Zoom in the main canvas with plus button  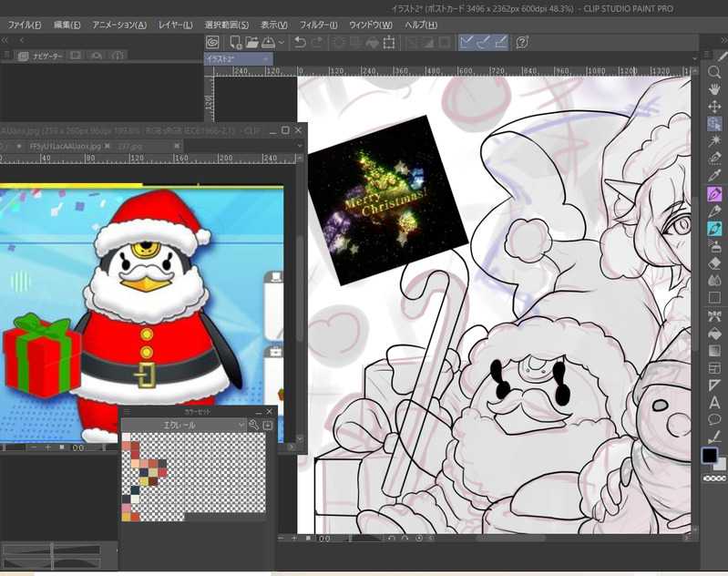pos(294,538)
